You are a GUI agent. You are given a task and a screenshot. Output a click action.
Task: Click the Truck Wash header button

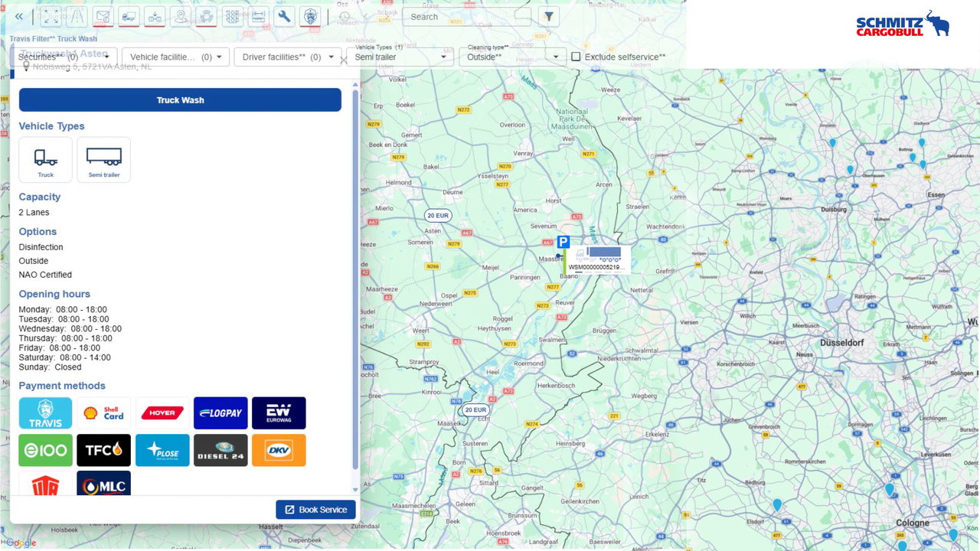pos(180,100)
